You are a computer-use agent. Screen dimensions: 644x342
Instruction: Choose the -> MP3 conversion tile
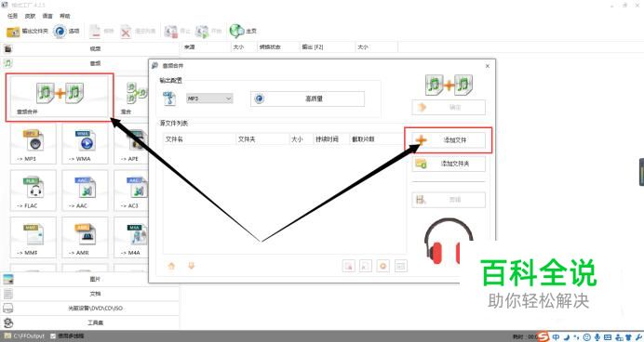pos(33,144)
